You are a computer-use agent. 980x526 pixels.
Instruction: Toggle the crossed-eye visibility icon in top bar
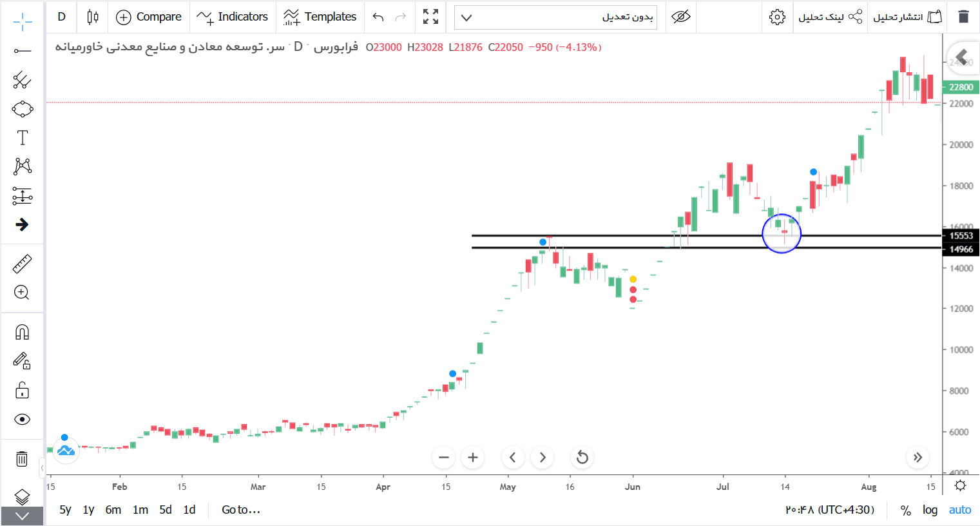[681, 17]
